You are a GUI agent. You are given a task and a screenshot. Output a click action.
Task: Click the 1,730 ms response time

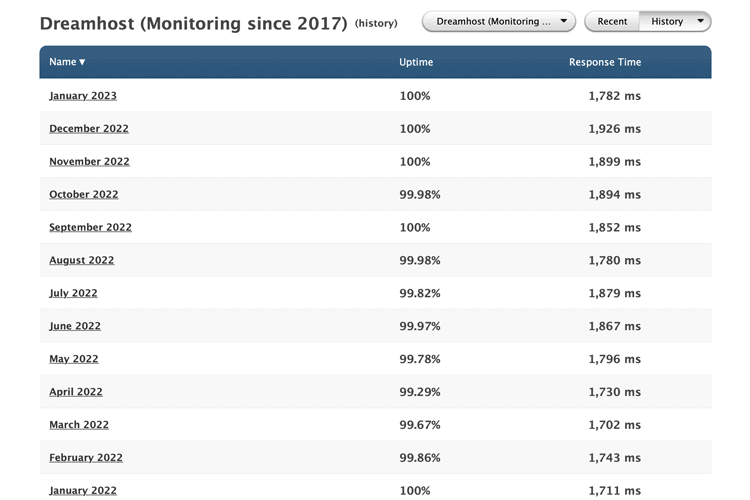click(615, 392)
